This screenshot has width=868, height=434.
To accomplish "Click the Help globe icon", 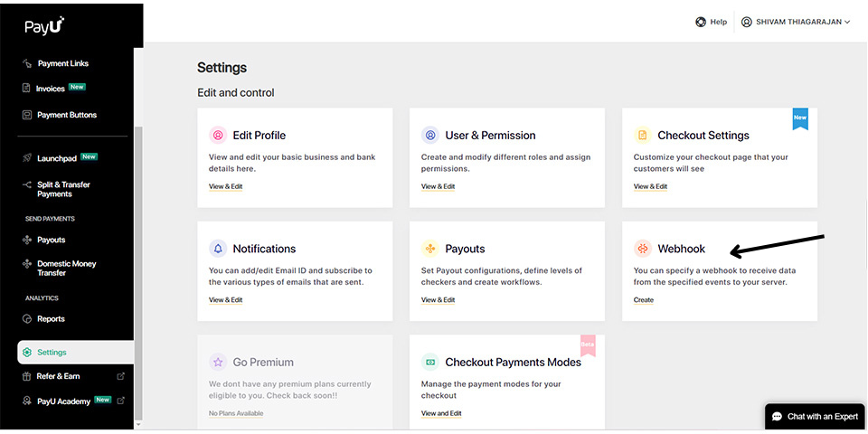I will (701, 22).
